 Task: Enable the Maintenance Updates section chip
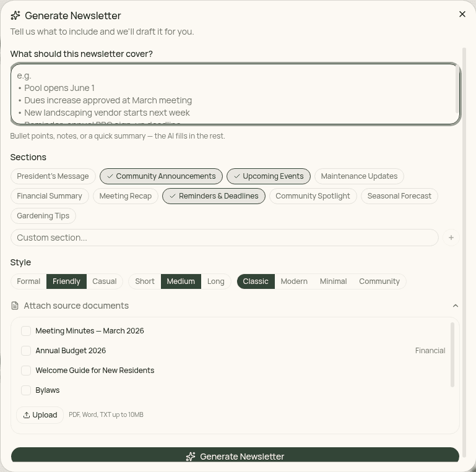359,176
